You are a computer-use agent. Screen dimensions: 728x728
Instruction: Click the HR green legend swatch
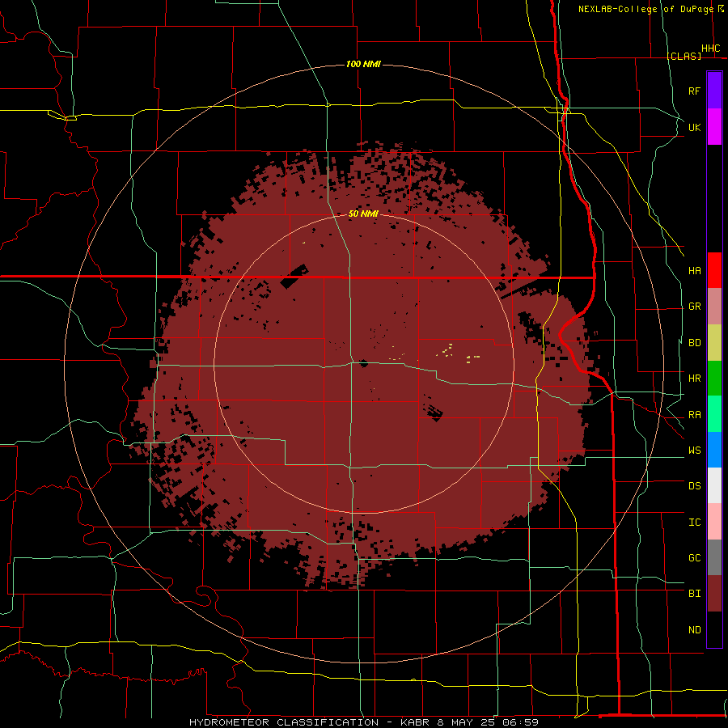coord(714,379)
